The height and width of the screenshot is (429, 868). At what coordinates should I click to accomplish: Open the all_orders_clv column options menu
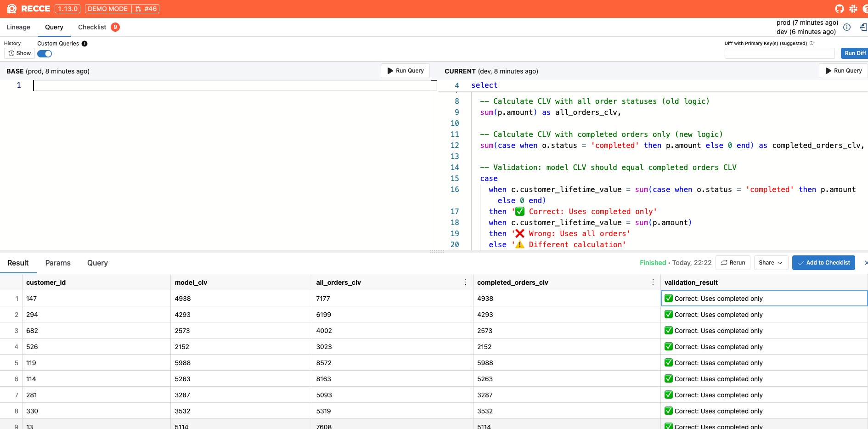point(466,282)
